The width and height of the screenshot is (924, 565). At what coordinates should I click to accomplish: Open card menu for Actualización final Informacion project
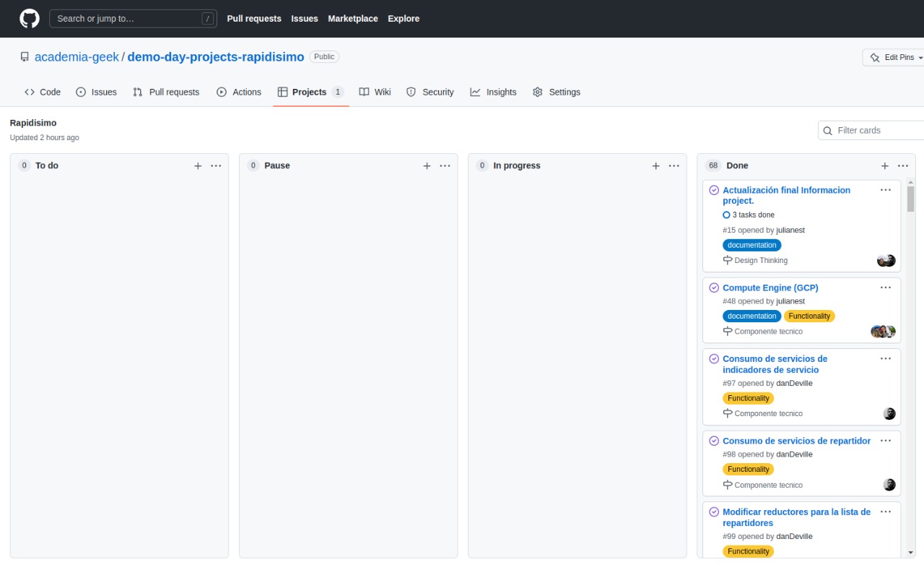point(886,189)
